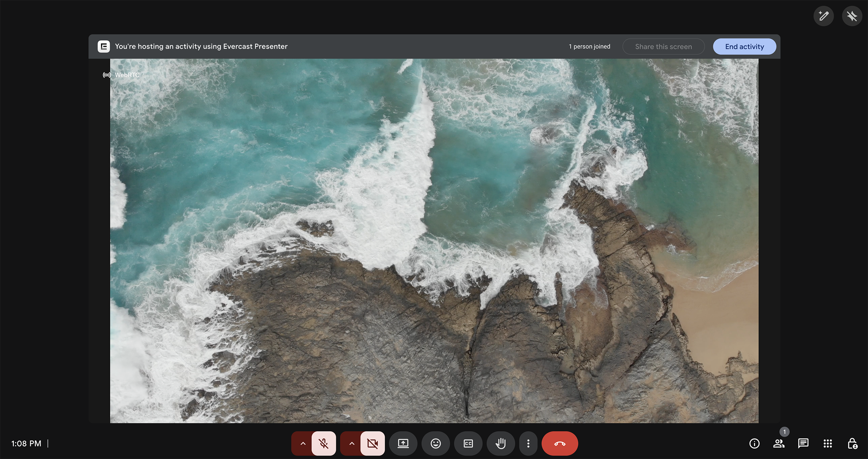Expand video settings chevron

(352, 443)
